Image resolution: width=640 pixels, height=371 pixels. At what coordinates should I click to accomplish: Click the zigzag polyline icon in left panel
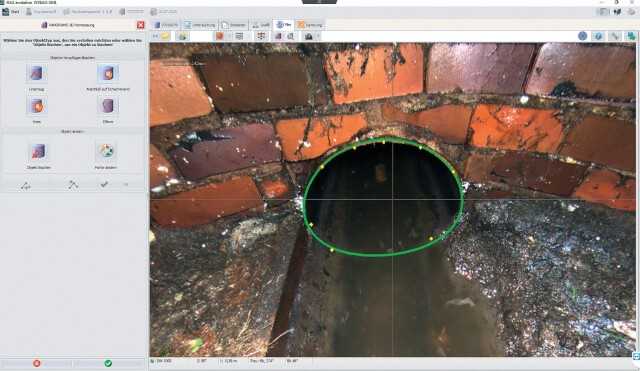73,185
